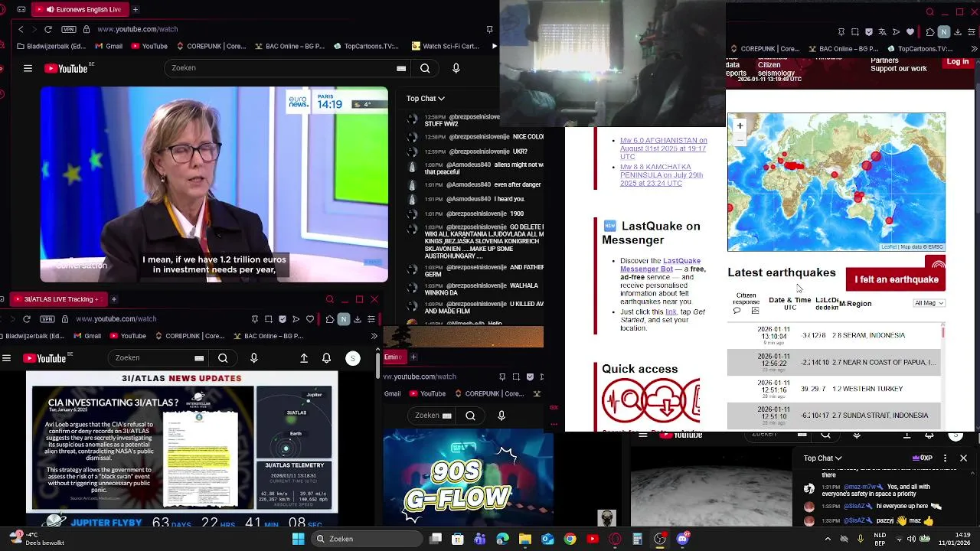The height and width of the screenshot is (551, 980).
Task: Reload the Euronews English Live page
Action: [48, 29]
